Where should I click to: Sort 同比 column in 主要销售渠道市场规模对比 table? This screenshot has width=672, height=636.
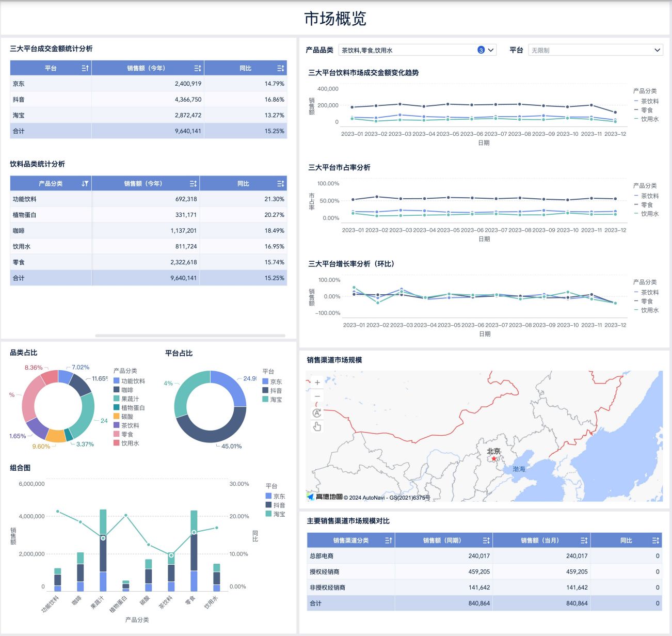coord(655,540)
